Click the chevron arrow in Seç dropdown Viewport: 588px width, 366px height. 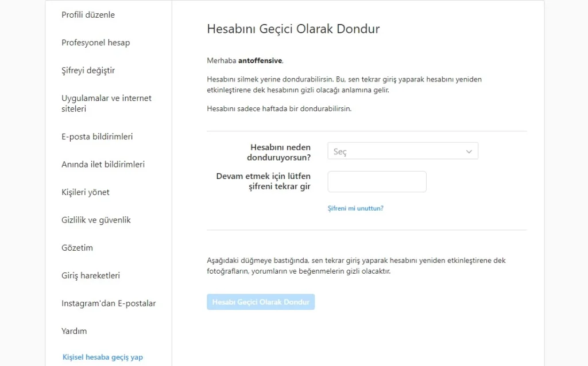(x=469, y=151)
